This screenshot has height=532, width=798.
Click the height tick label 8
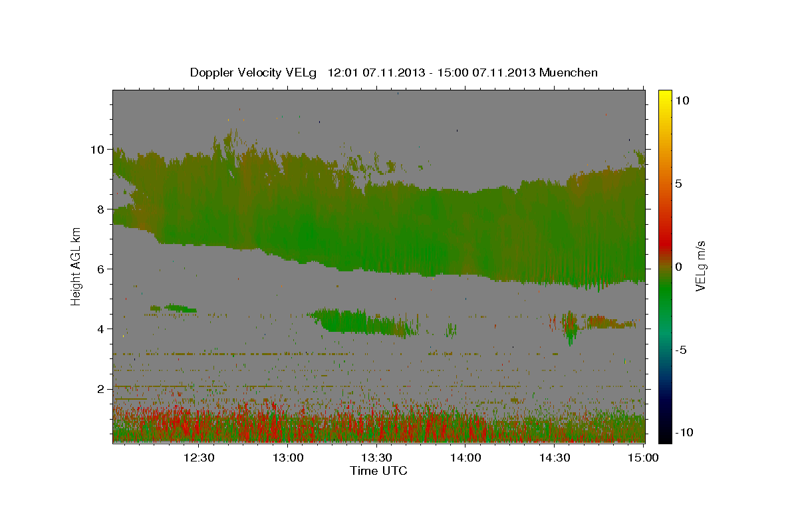click(x=102, y=209)
